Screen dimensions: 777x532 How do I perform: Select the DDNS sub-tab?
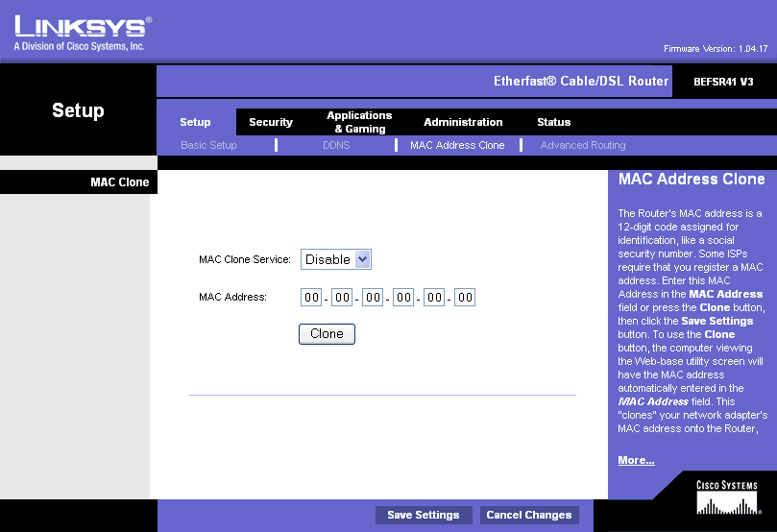pyautogui.click(x=336, y=145)
